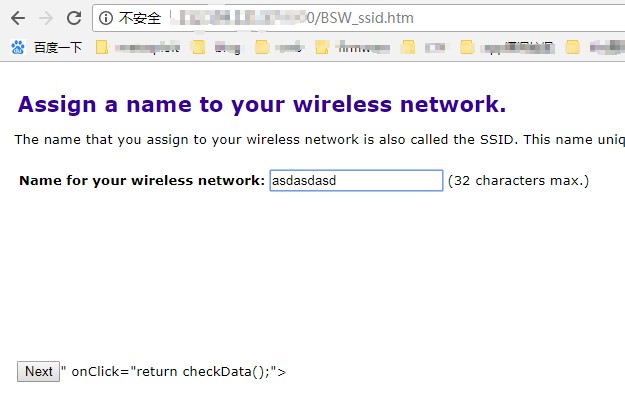Image resolution: width=625 pixels, height=417 pixels.
Task: Reload the BSW_ssid.htm page
Action: pos(74,18)
